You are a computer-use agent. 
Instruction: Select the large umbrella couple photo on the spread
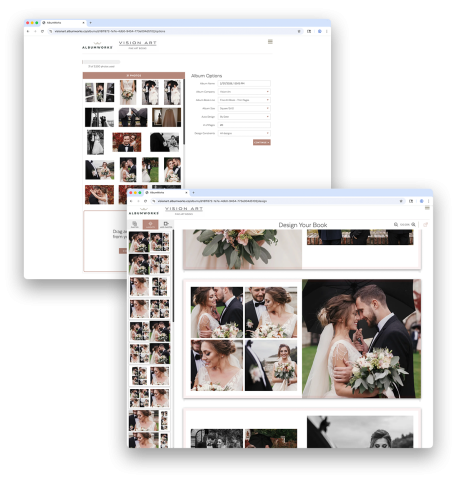click(x=361, y=338)
